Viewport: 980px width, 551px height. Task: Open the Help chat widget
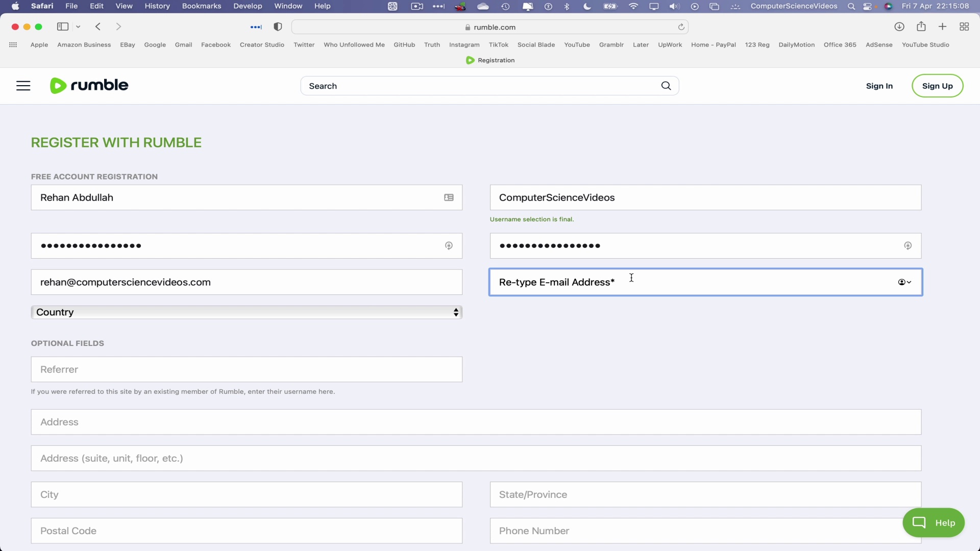(934, 522)
